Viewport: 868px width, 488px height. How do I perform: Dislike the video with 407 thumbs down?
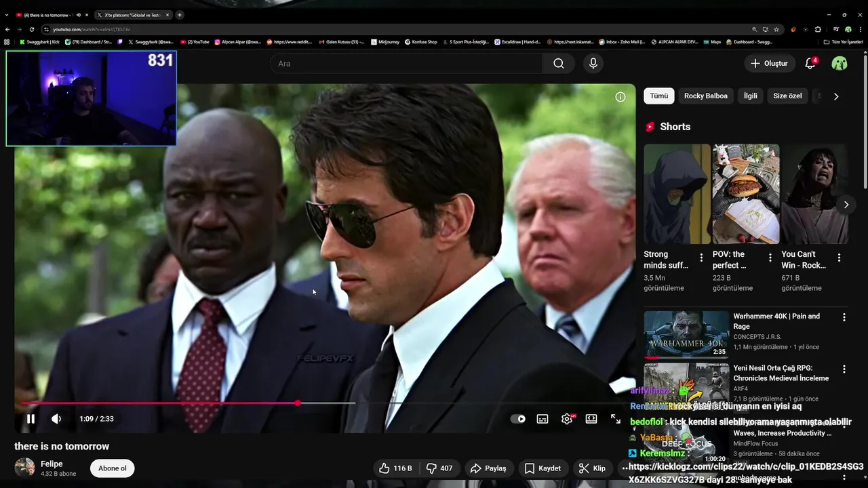[x=439, y=468]
